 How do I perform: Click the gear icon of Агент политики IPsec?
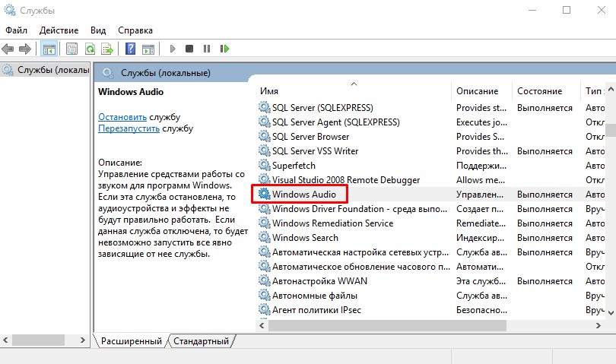(x=265, y=309)
